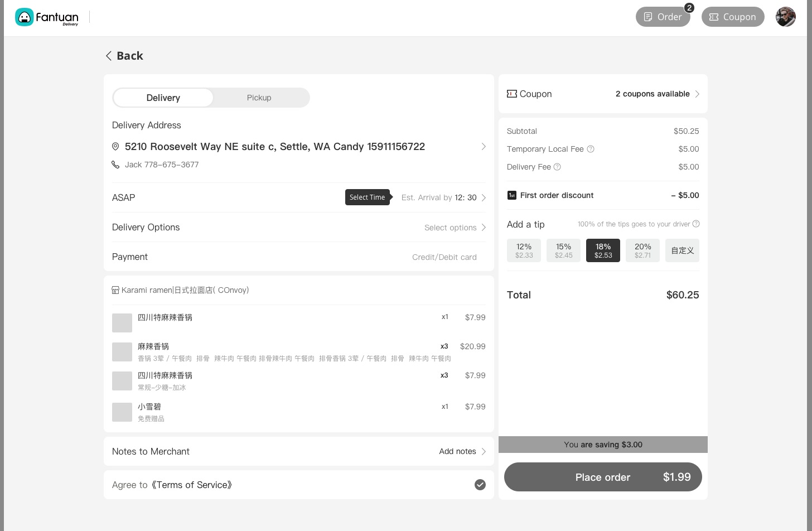Click the back arrow chevron icon
812x531 pixels.
click(x=109, y=56)
